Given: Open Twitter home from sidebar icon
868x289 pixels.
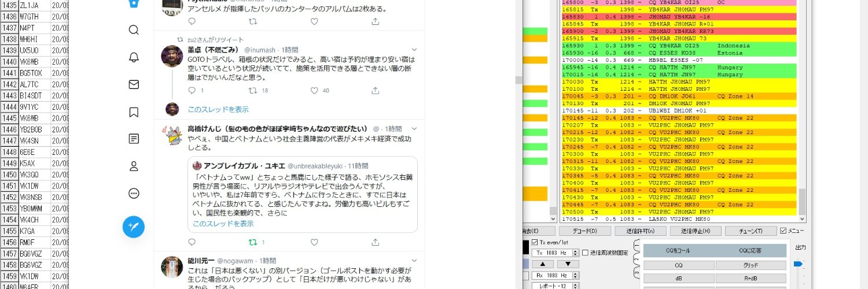Looking at the screenshot, I should tap(134, 3).
